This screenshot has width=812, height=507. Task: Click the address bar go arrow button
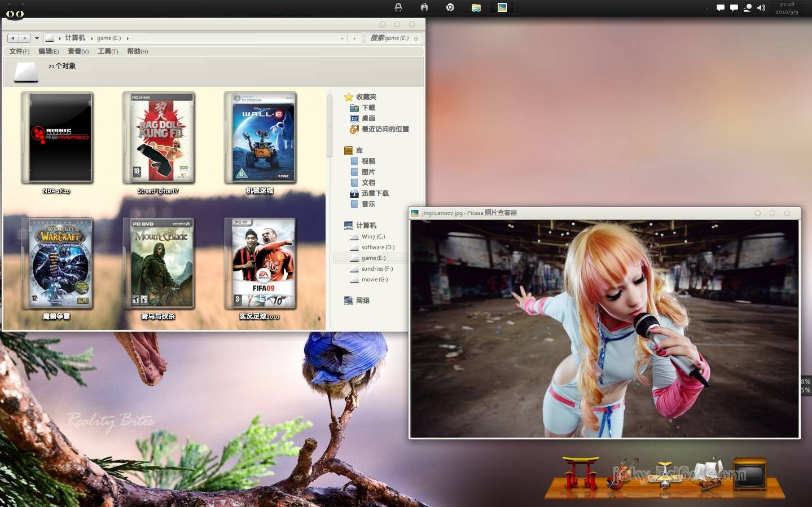point(354,38)
